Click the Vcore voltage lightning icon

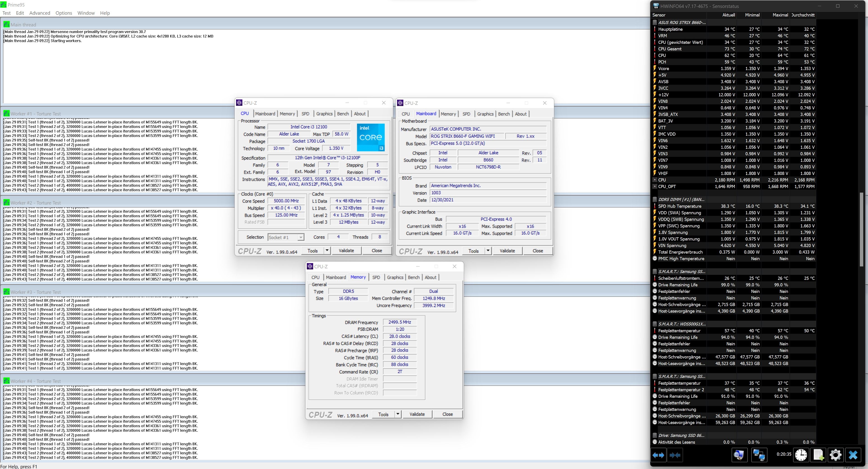click(655, 68)
